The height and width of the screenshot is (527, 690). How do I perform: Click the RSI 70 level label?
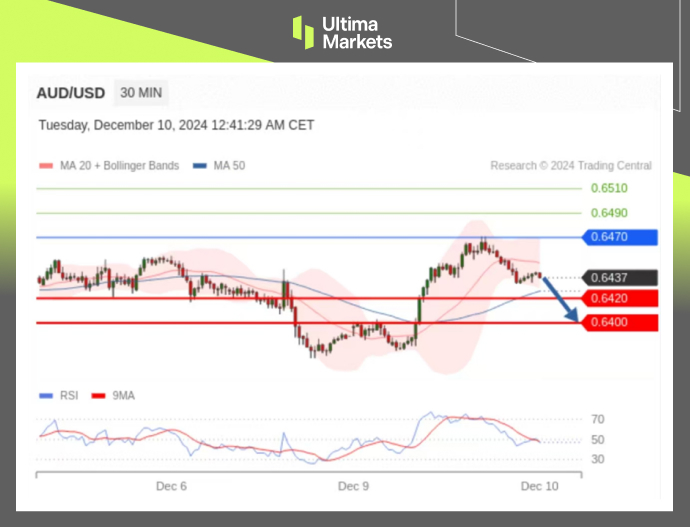click(598, 419)
